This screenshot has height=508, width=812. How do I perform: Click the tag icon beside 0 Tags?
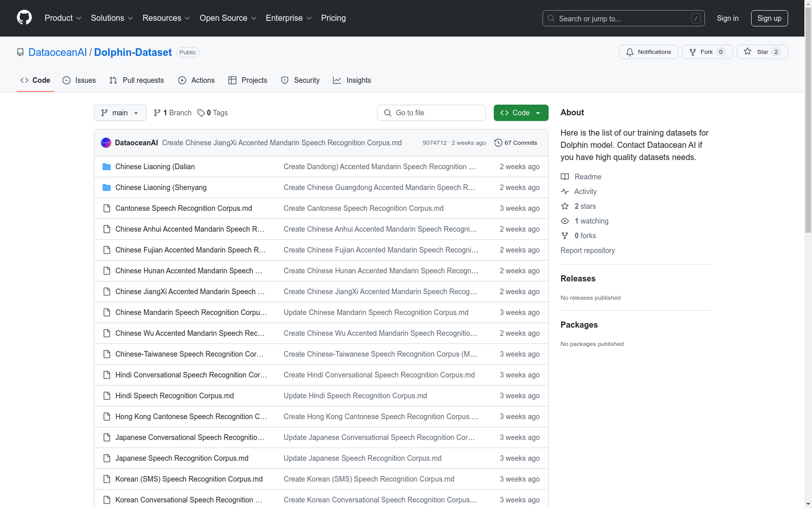(201, 113)
